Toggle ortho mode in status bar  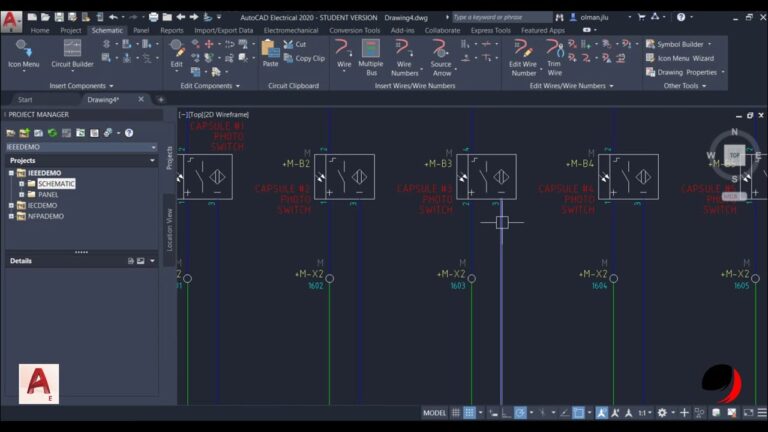[x=506, y=413]
